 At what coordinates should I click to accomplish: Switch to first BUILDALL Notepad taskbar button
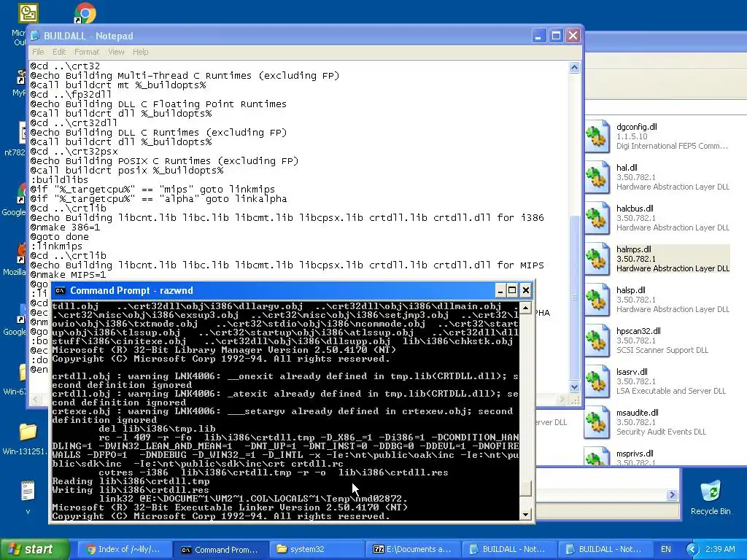[508, 549]
